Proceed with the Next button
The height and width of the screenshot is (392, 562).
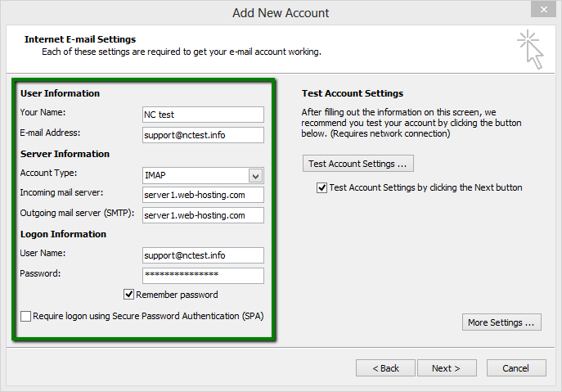point(447,368)
